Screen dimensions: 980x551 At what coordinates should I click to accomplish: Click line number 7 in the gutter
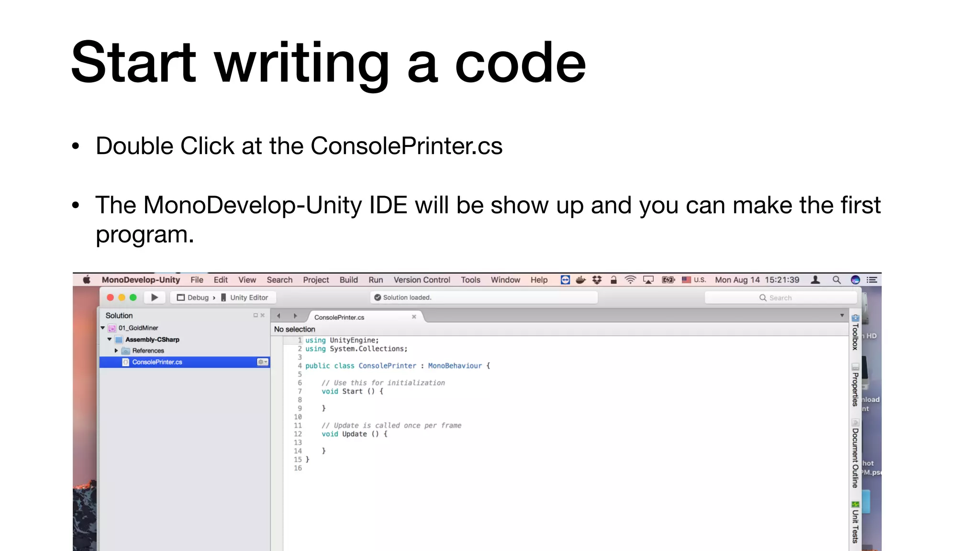[300, 391]
